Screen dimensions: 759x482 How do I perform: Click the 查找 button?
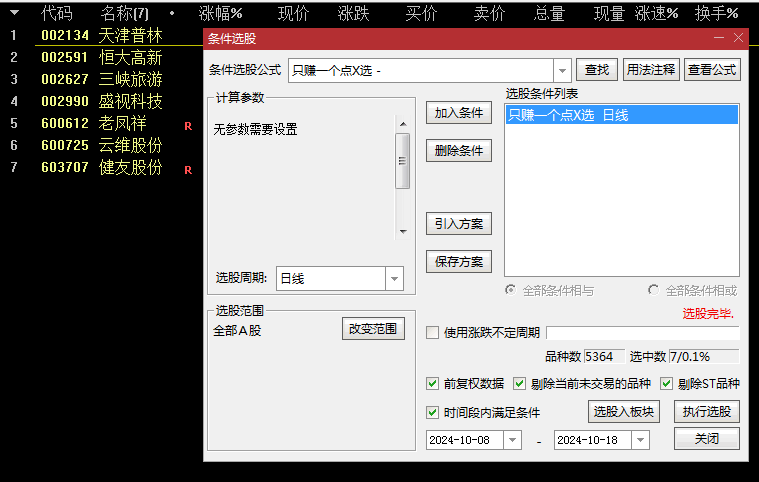point(597,70)
